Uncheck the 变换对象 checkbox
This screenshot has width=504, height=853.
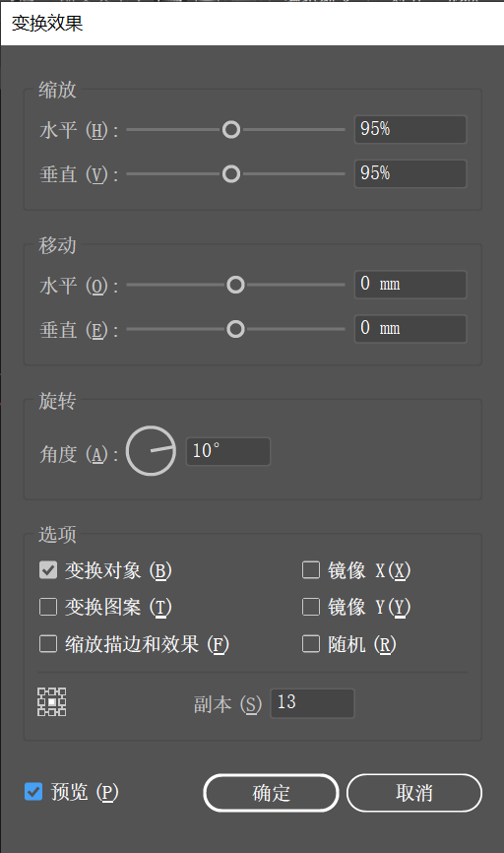coord(48,570)
